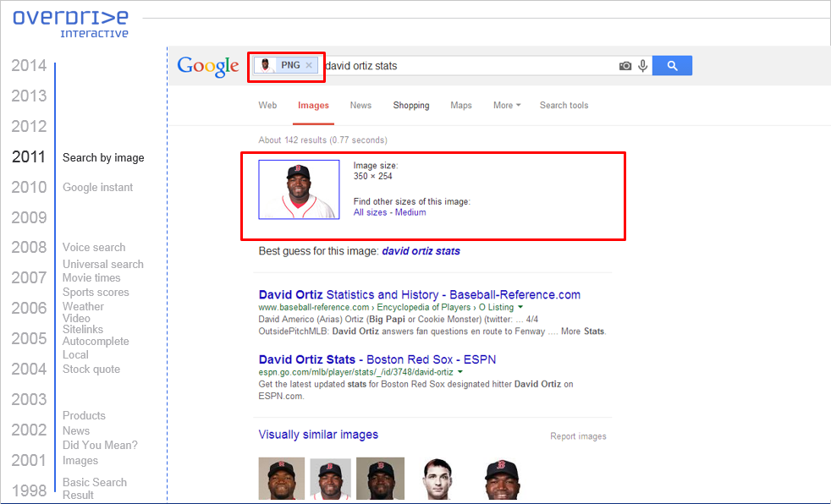Click the Weather feature
The width and height of the screenshot is (831, 504).
coord(83,306)
